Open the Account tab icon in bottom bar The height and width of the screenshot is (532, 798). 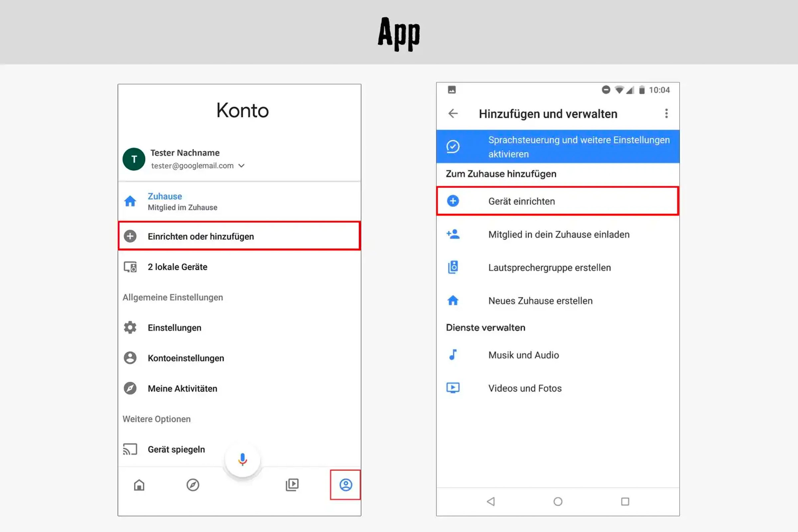pyautogui.click(x=346, y=485)
